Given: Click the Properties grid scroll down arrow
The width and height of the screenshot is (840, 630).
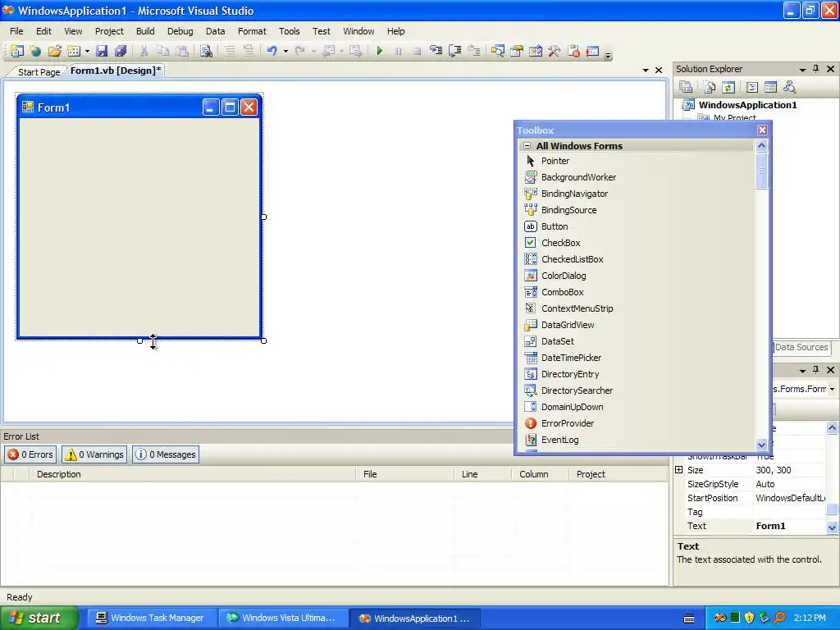Looking at the screenshot, I should pyautogui.click(x=832, y=527).
